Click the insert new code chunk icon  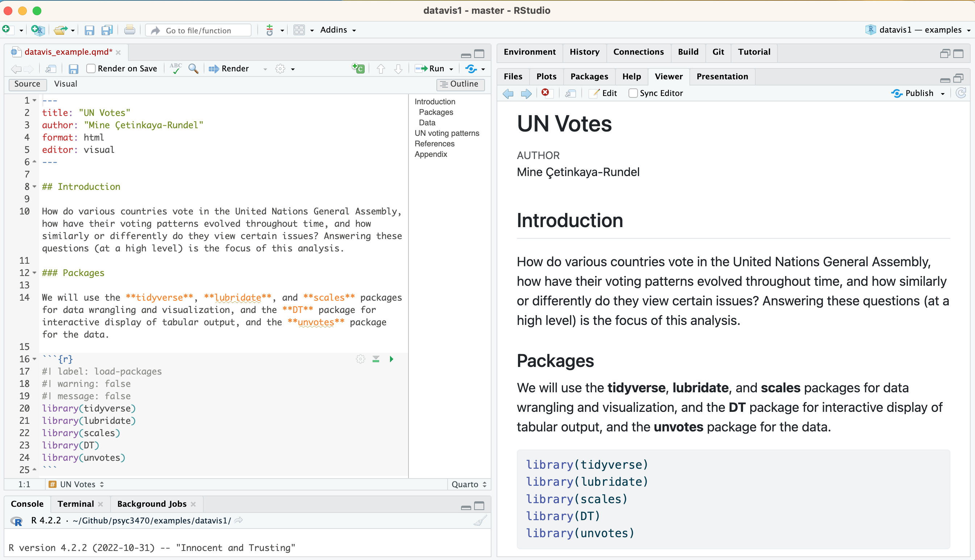(358, 68)
